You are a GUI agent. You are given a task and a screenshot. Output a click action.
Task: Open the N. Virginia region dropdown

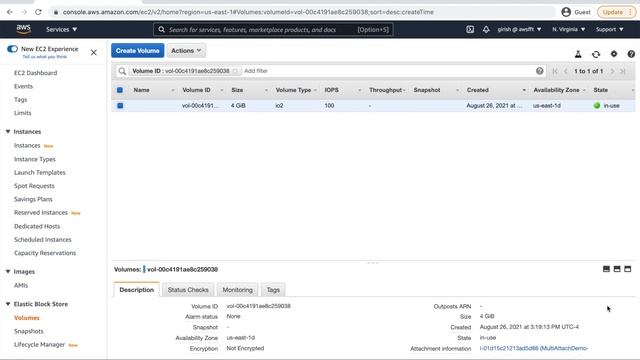point(569,29)
